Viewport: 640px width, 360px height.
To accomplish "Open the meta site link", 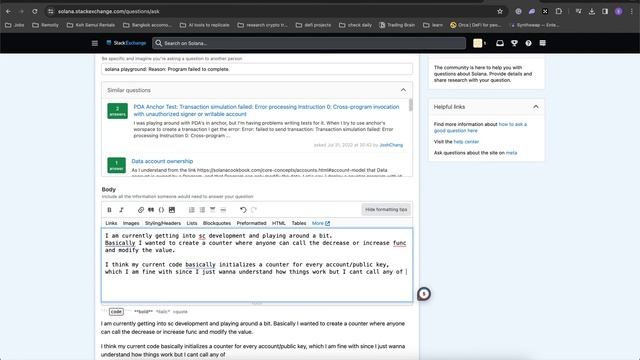I will coord(511,153).
